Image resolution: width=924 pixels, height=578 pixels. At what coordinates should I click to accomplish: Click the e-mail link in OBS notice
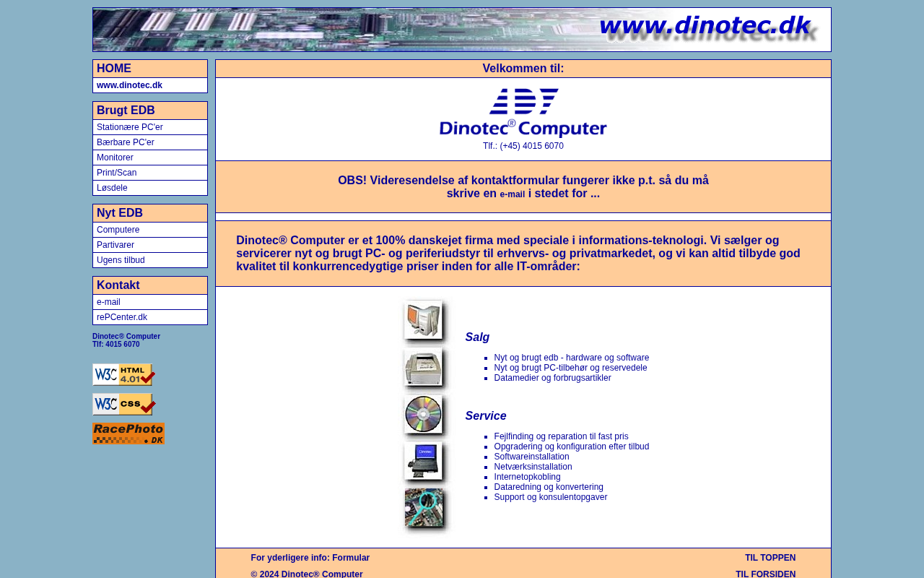513,194
